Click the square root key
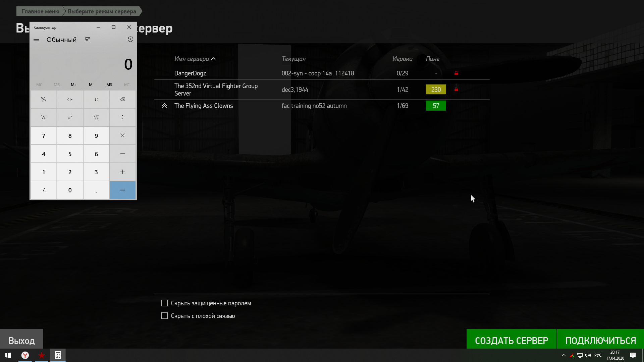The height and width of the screenshot is (362, 644). pos(96,117)
